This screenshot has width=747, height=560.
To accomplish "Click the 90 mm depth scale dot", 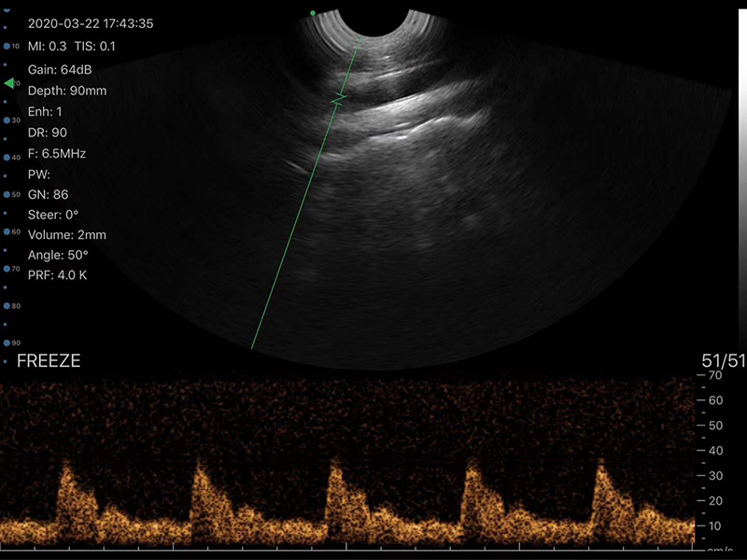I will pos(7,343).
